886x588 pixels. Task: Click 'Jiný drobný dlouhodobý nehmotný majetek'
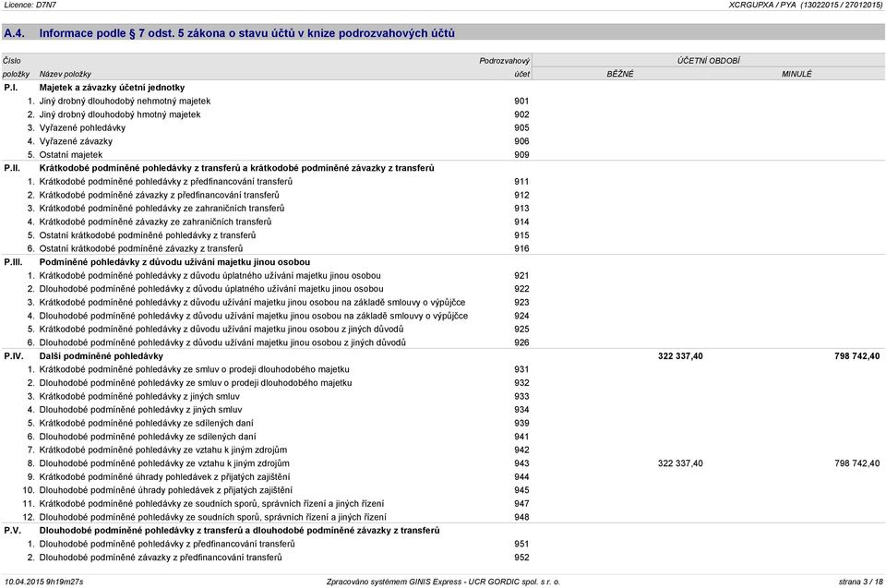(125, 102)
